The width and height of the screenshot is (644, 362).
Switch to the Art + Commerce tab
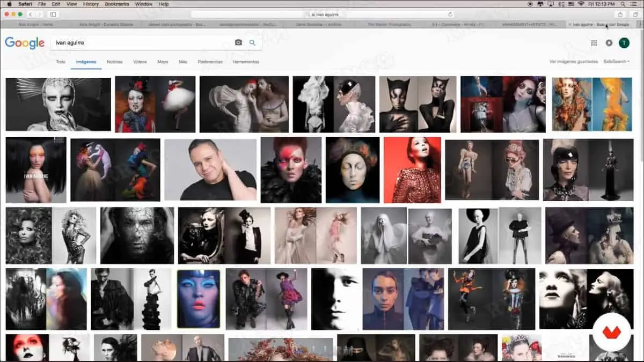460,24
